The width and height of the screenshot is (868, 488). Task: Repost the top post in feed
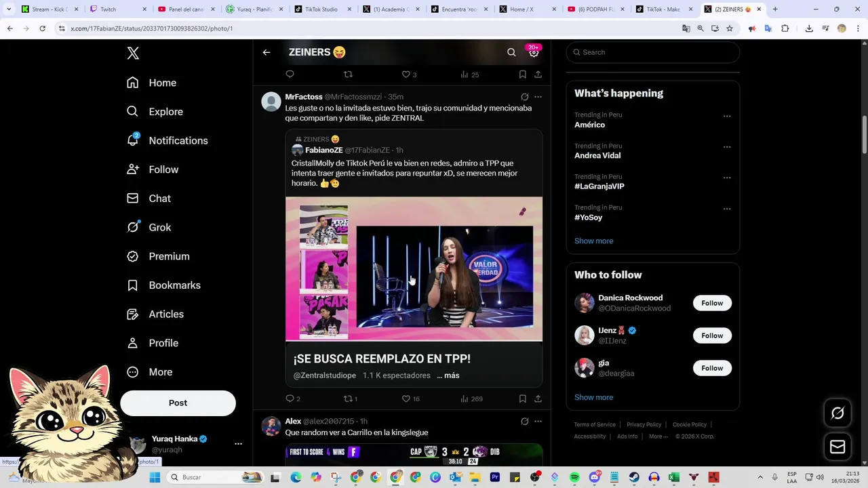pos(348,75)
